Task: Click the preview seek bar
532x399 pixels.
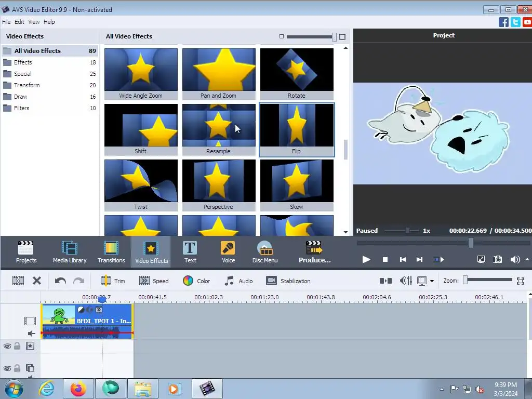Action: pos(443,243)
